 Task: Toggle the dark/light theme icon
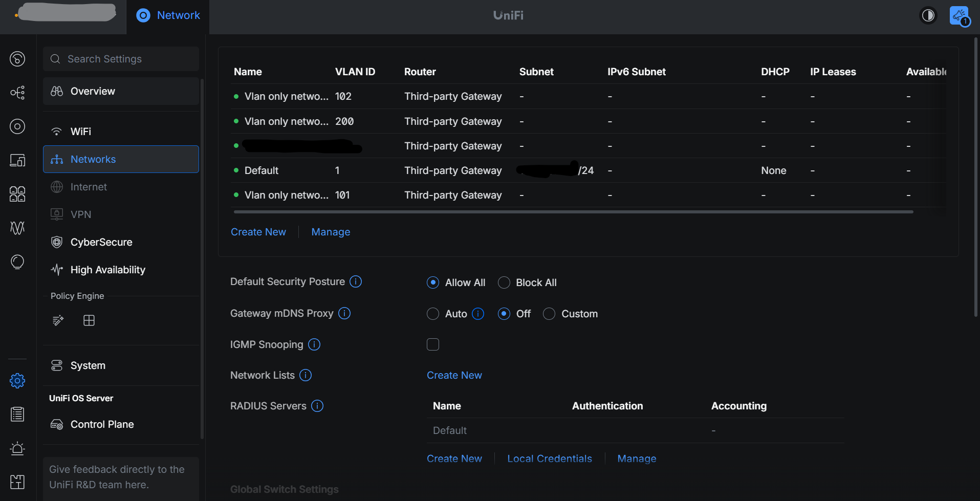pyautogui.click(x=928, y=15)
